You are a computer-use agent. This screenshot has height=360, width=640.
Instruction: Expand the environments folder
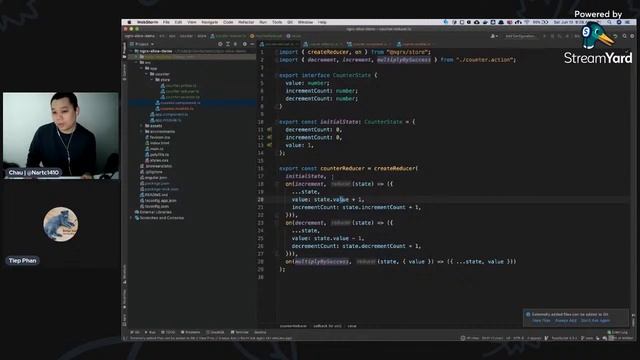[x=142, y=131]
